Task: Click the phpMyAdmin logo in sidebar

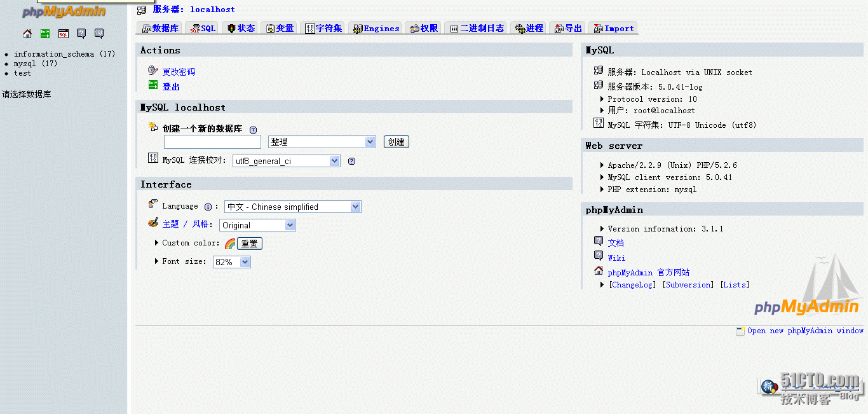Action: pos(64,11)
